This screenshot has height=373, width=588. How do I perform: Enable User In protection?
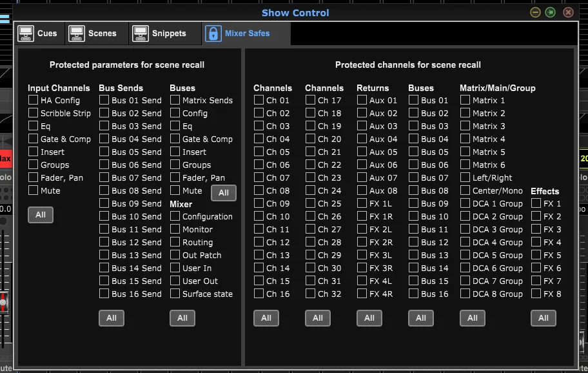point(175,268)
